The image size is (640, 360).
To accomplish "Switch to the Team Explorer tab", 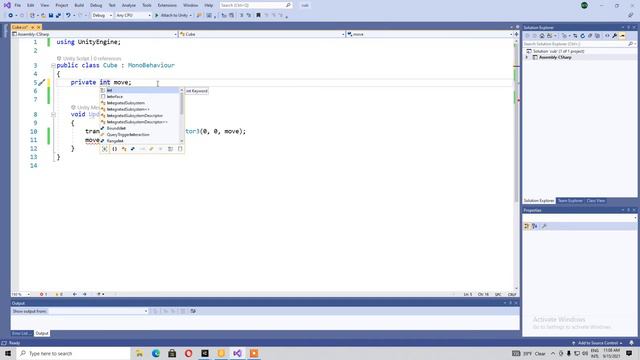I will coord(570,201).
